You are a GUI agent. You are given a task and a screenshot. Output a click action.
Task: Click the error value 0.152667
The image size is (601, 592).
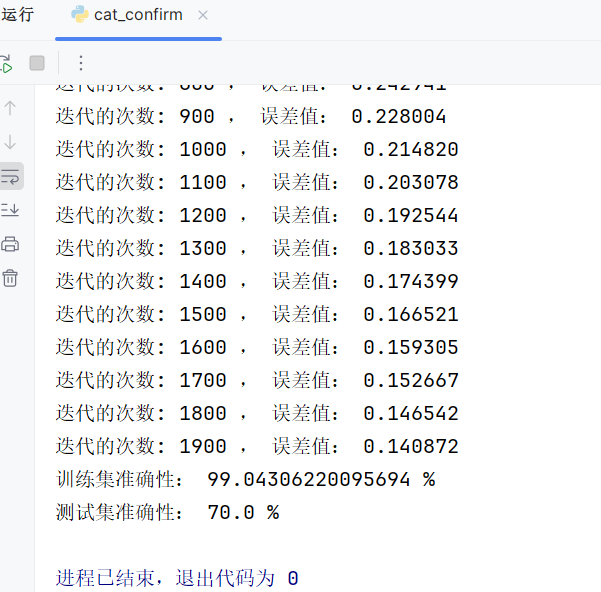pyautogui.click(x=411, y=380)
